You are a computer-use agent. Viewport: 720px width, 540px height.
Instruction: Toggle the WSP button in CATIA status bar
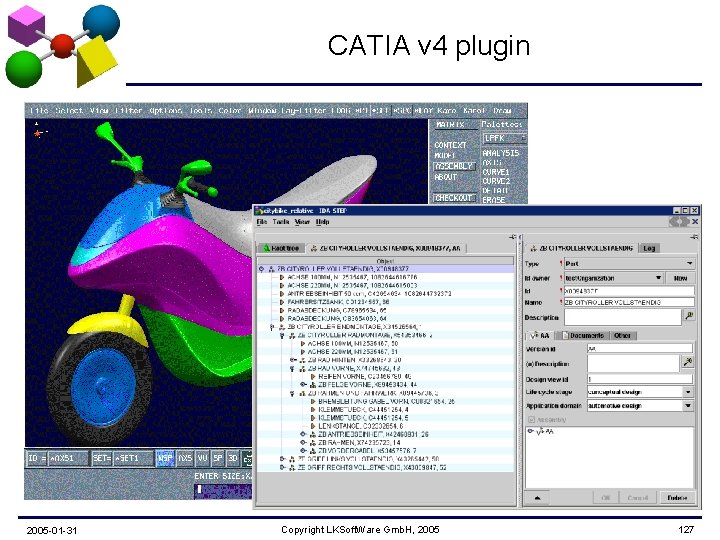(165, 458)
